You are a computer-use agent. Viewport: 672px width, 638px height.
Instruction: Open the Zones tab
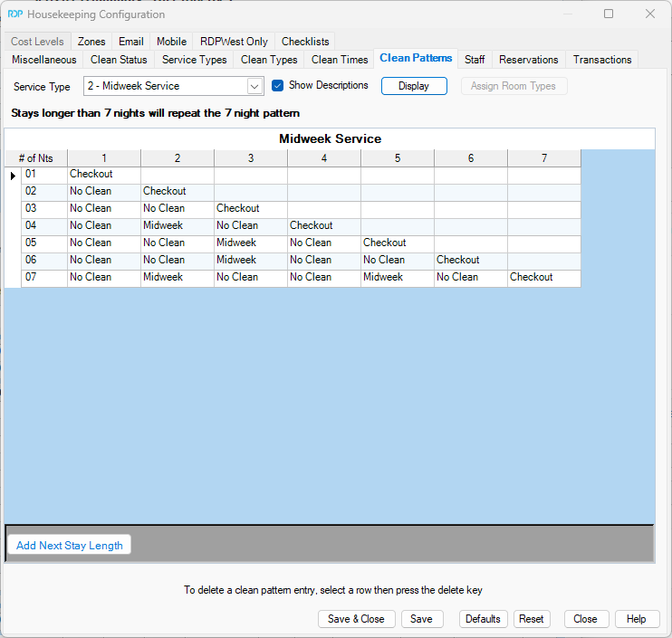click(x=91, y=42)
